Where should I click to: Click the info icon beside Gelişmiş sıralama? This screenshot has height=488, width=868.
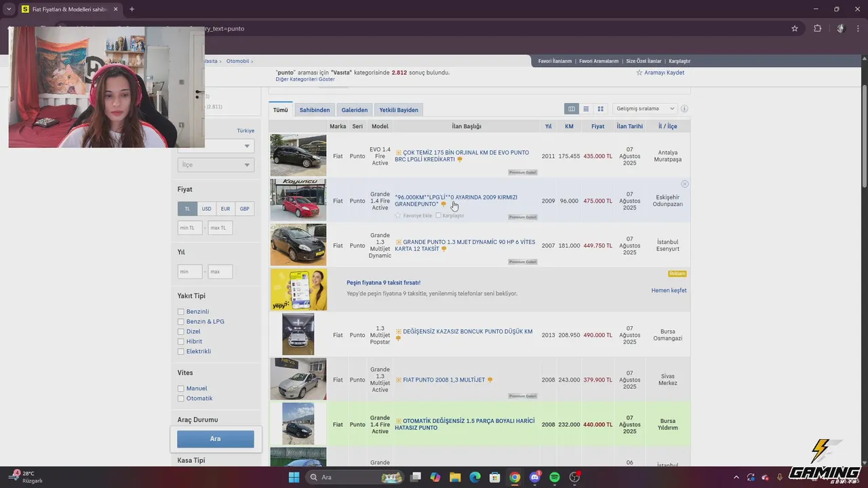tap(684, 108)
